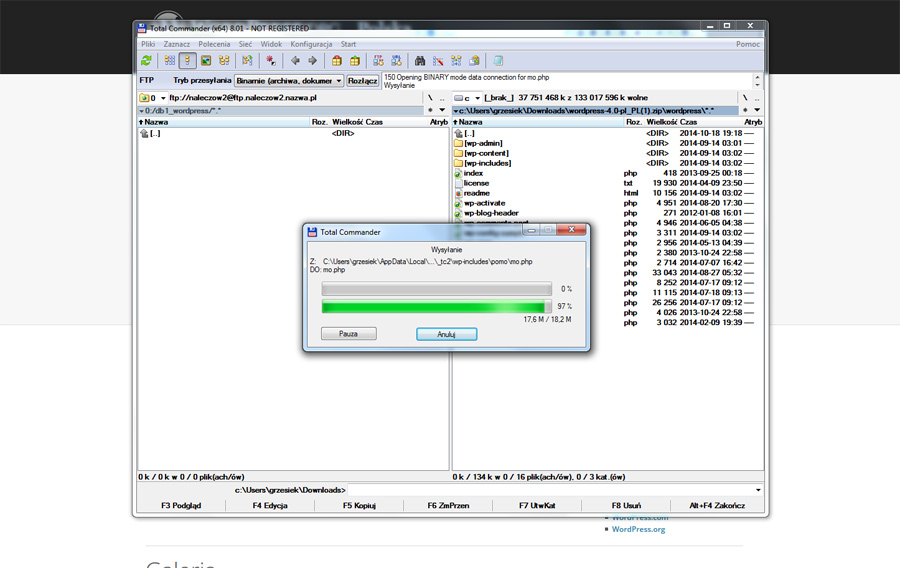Open the left panel drive 0 dropdown

(153, 98)
